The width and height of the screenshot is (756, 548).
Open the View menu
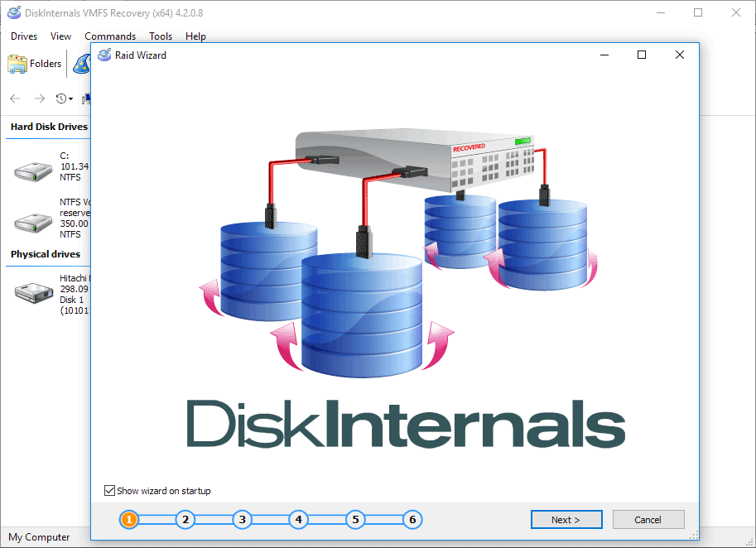(x=60, y=36)
